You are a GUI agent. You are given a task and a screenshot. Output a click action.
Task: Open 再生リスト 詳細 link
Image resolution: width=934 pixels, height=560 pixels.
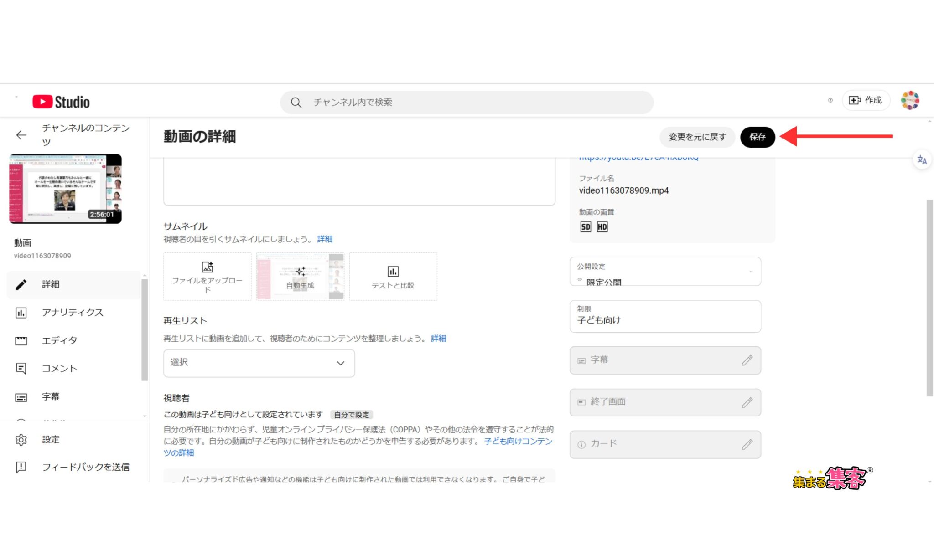click(439, 338)
